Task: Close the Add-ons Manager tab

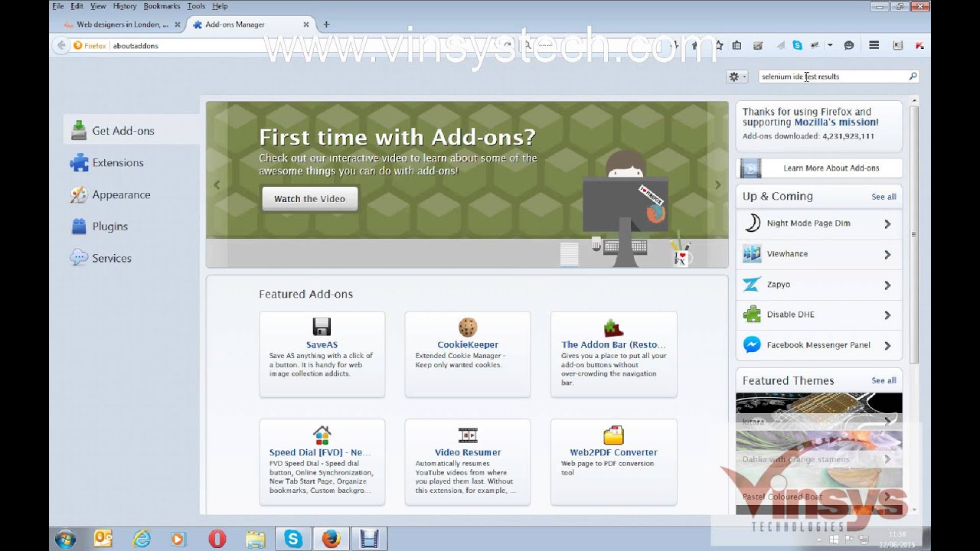Action: tap(306, 24)
